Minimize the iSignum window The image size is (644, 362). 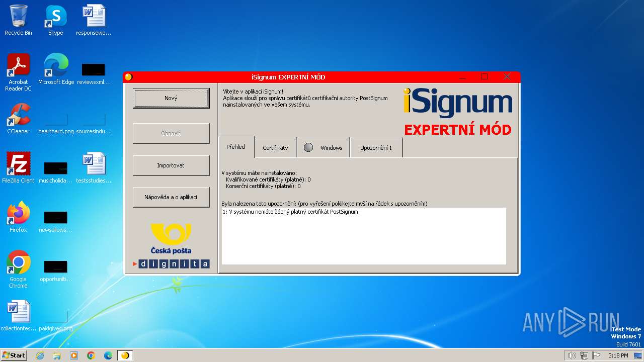tap(462, 77)
